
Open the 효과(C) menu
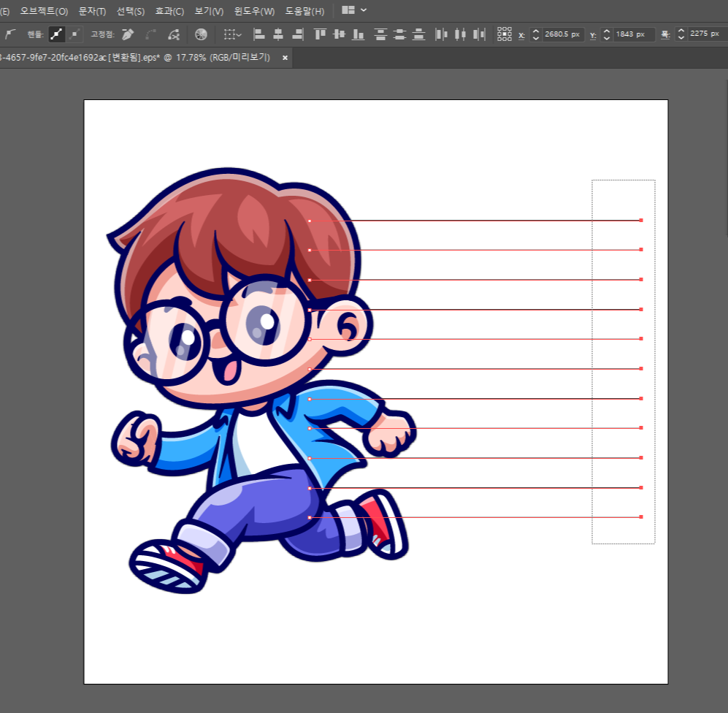[x=169, y=11]
